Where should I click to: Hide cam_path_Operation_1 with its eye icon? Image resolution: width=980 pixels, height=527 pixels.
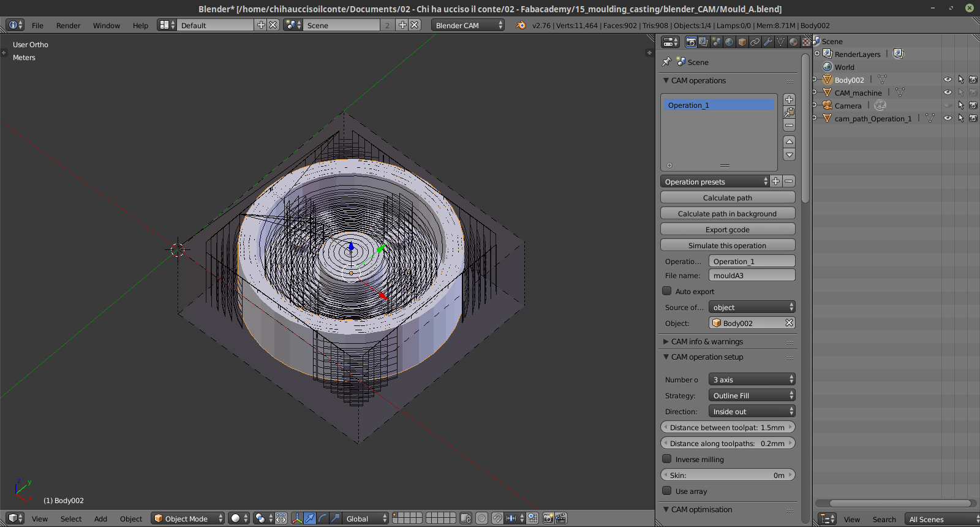coord(948,118)
